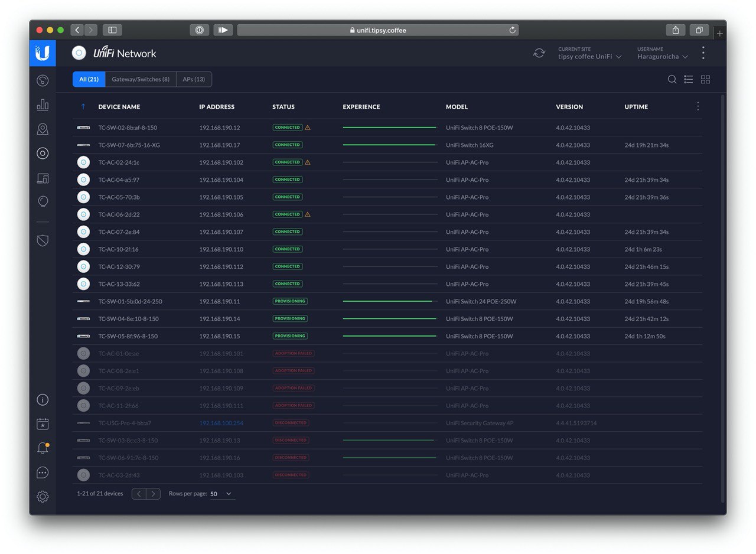Click experience bar for TC-SW-02-8b:af-8-150
Image resolution: width=756 pixels, height=554 pixels.
[390, 128]
